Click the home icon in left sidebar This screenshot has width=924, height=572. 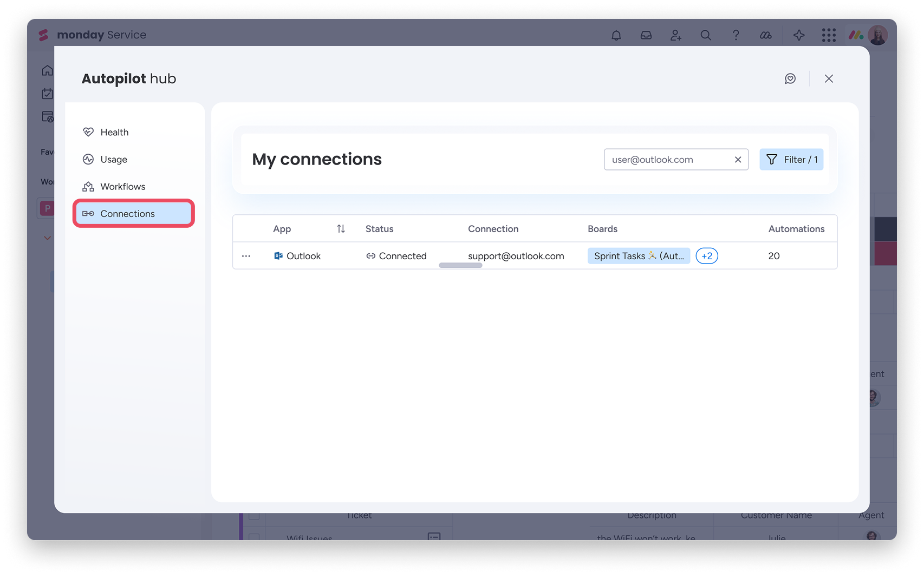click(x=48, y=70)
